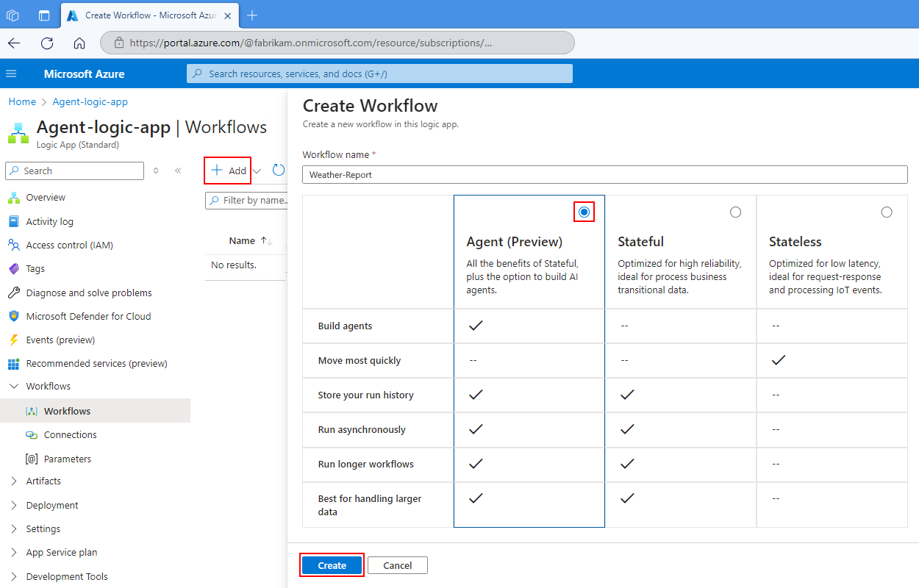Click the Move most quickly row label
Image resolution: width=919 pixels, height=588 pixels.
(360, 360)
